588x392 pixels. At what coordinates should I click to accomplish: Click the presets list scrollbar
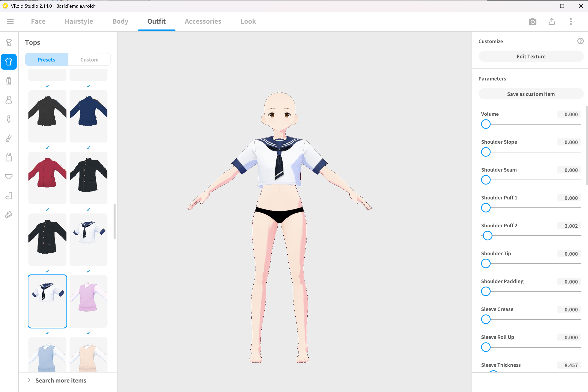tap(115, 221)
